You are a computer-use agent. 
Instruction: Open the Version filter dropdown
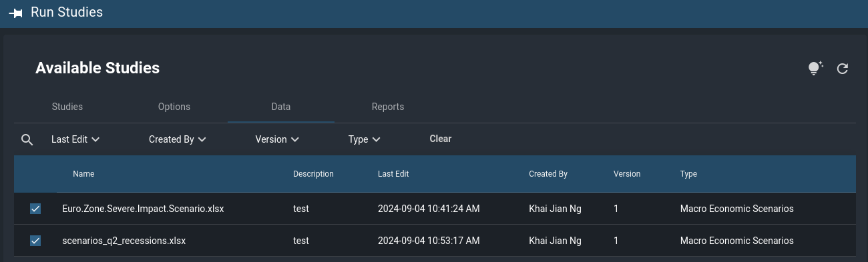coord(277,139)
